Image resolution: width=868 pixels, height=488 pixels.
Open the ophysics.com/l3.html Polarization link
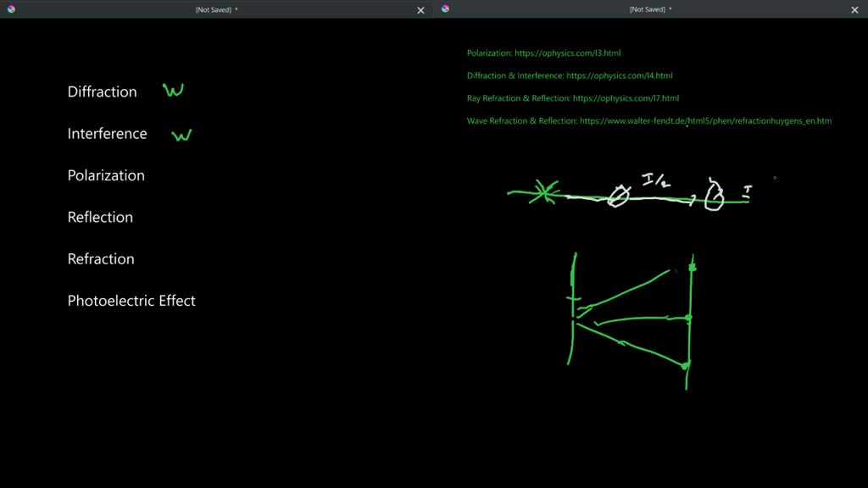pos(567,53)
